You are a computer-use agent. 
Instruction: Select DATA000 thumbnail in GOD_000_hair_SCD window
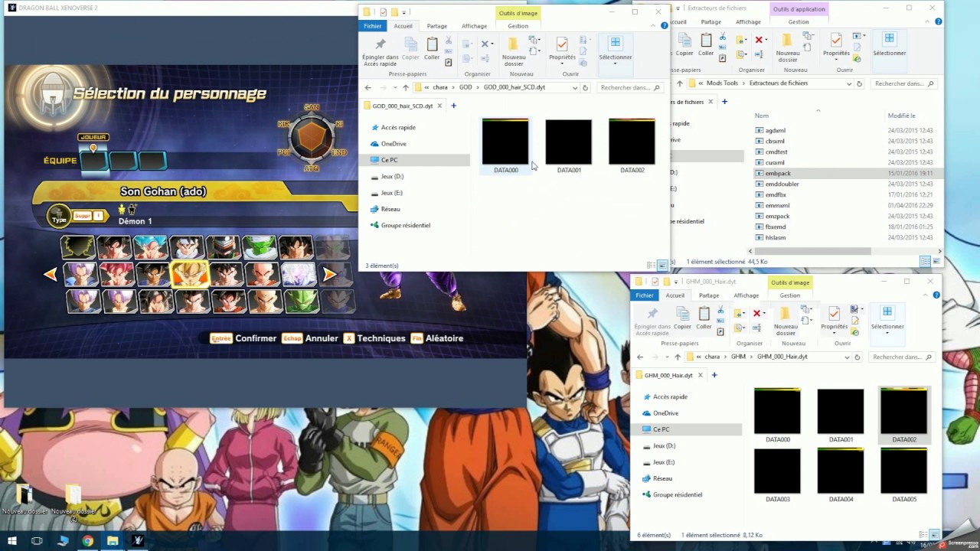505,146
